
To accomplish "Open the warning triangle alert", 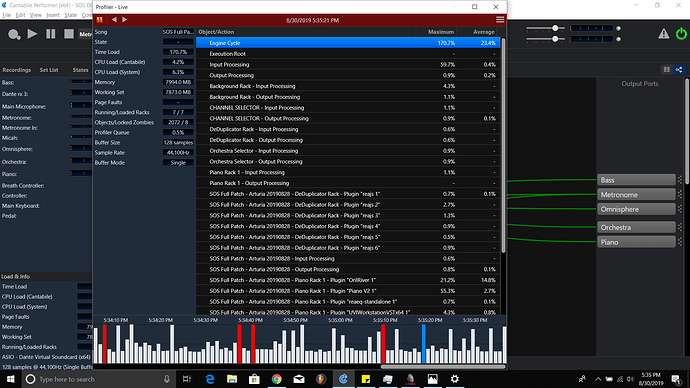I will coord(664,34).
